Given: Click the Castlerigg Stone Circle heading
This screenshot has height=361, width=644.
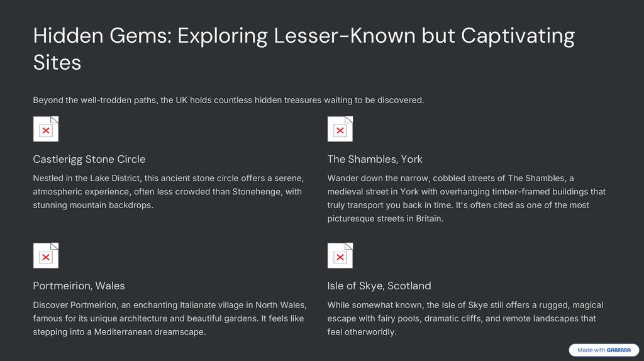Looking at the screenshot, I should point(89,159).
